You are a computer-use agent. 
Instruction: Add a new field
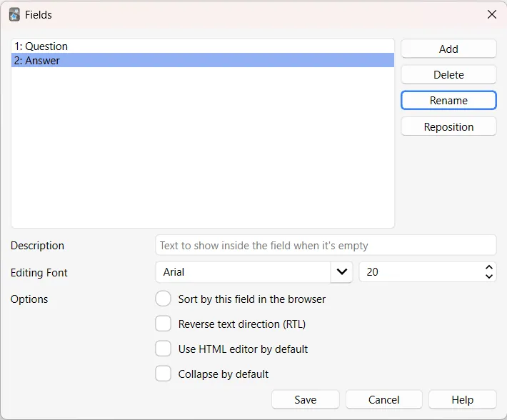448,49
